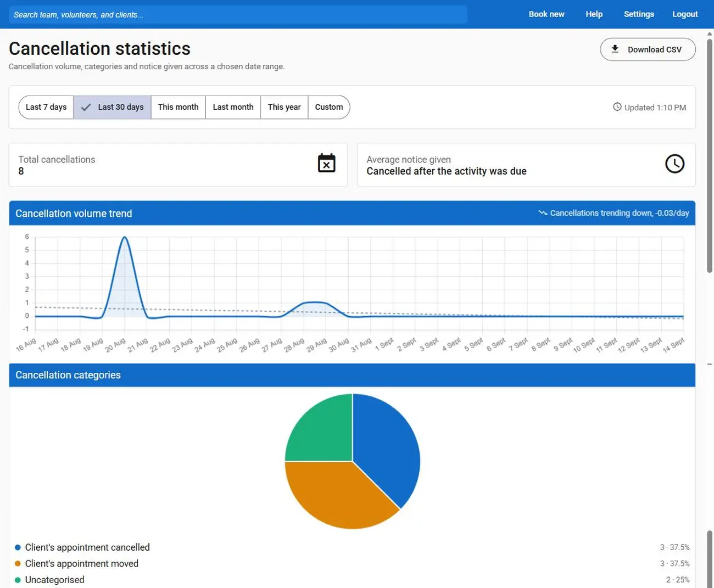Download the CSV export
This screenshot has height=588, width=714.
[x=648, y=49]
